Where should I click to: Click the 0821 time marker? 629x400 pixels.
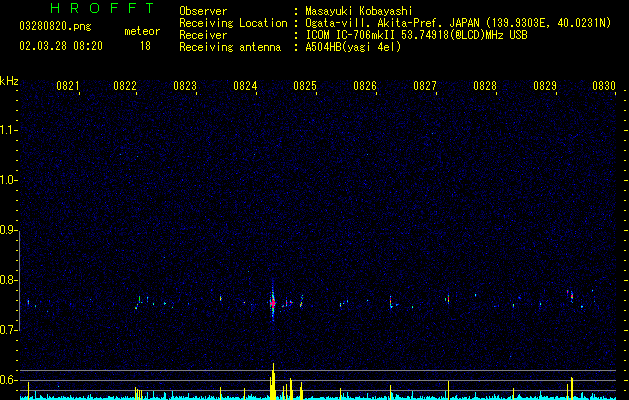(x=67, y=86)
